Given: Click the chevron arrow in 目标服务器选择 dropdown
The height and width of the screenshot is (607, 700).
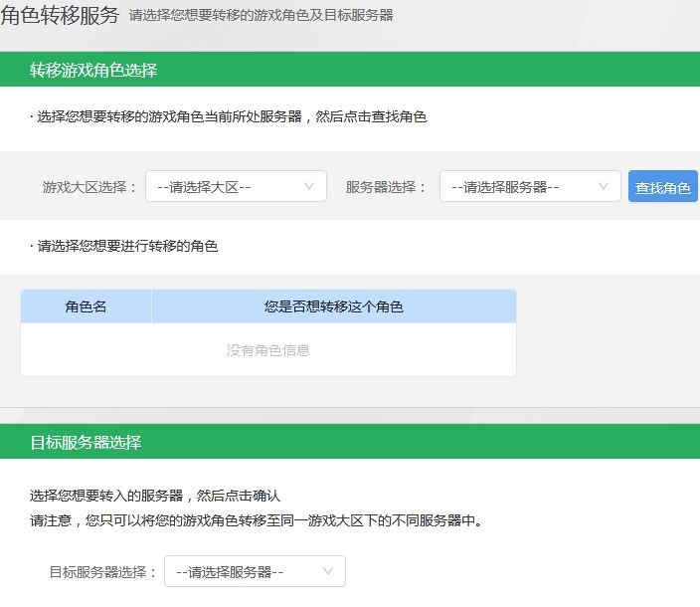Looking at the screenshot, I should click(328, 571).
